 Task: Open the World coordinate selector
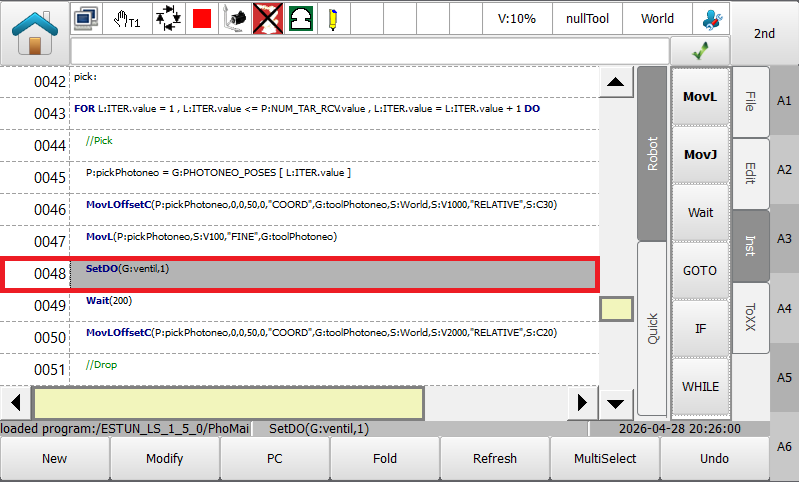(x=657, y=19)
